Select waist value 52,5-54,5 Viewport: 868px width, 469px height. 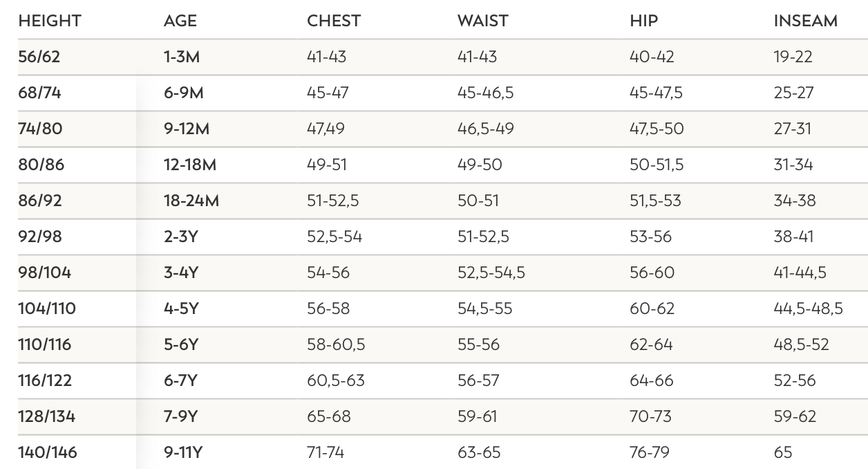pos(491,273)
